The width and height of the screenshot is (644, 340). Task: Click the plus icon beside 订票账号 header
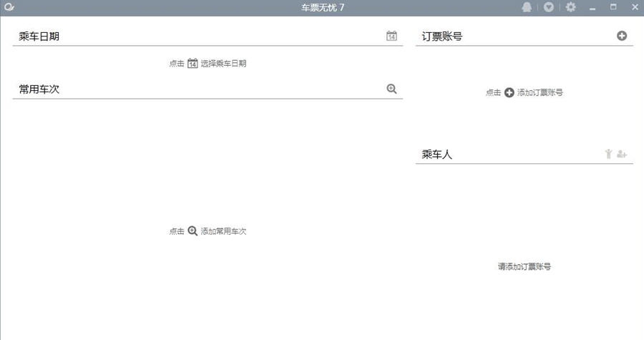(x=622, y=36)
